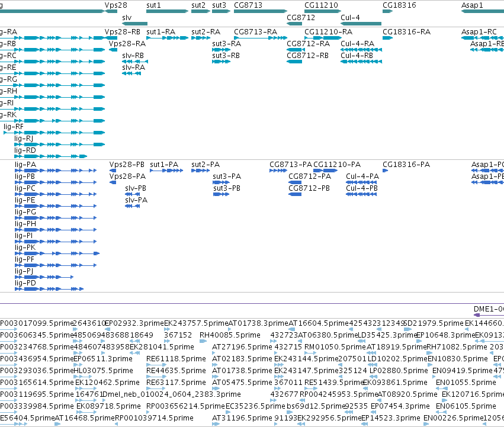504x427 pixels.
Task: Select the CG8713-PA protein feature
Action: click(278, 171)
